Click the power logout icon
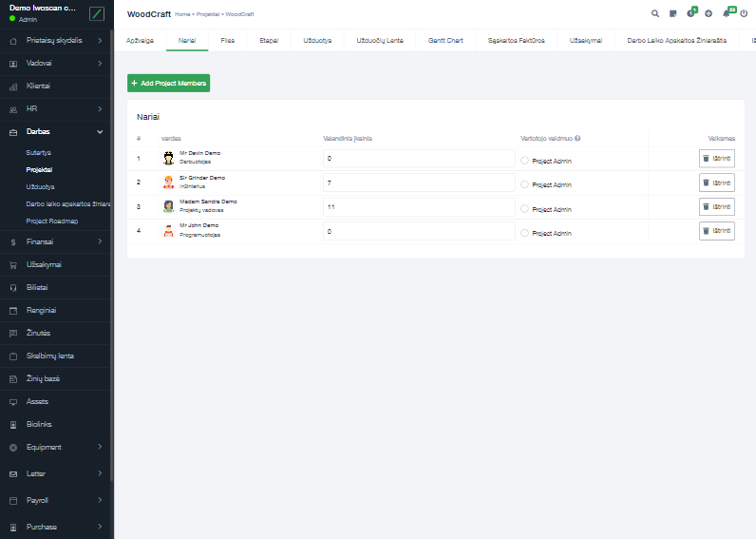Image resolution: width=756 pixels, height=539 pixels. [744, 14]
